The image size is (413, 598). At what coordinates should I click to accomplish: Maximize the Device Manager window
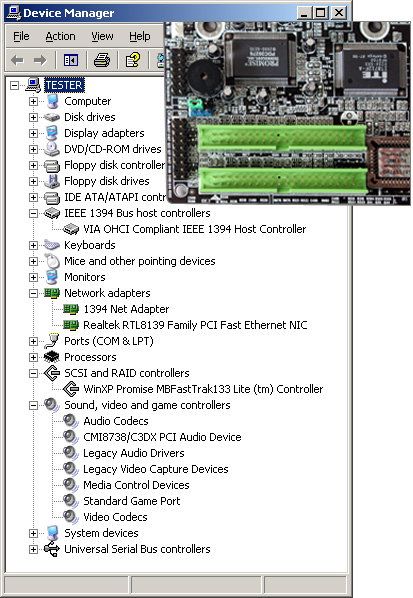coord(321,13)
